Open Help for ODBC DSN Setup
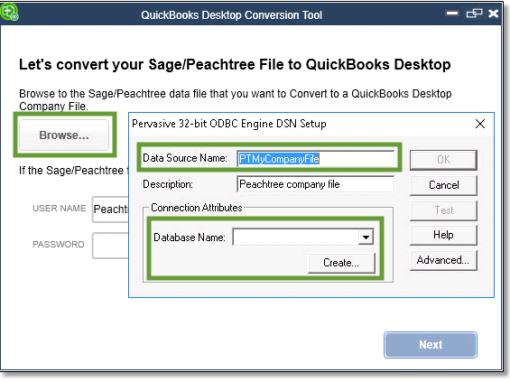 coord(443,235)
